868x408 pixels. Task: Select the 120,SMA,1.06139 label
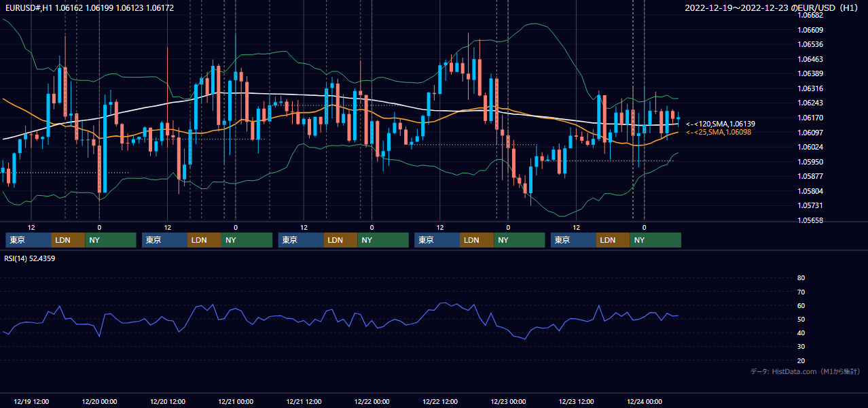pos(721,124)
